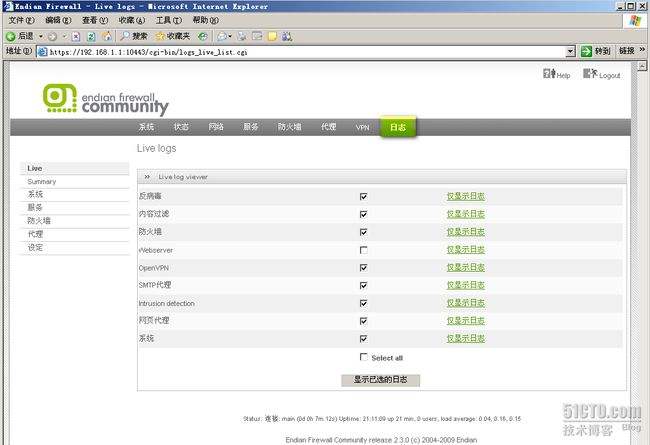Uncheck the 反病毒 log checkbox
This screenshot has height=445, width=650.
coord(364,197)
